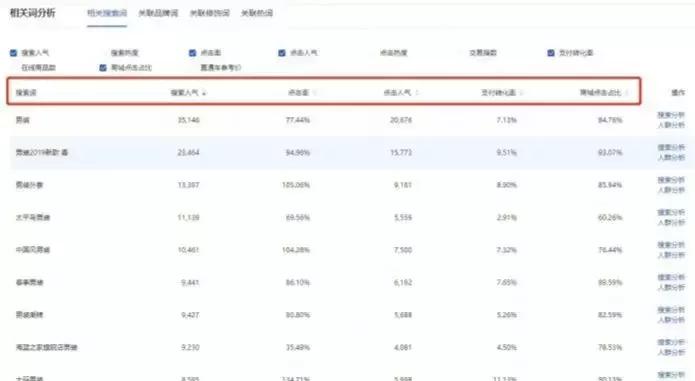The width and height of the screenshot is (695, 381).
Task: Open 搜索分析 for the 中国风男装 row
Action: pos(671,245)
